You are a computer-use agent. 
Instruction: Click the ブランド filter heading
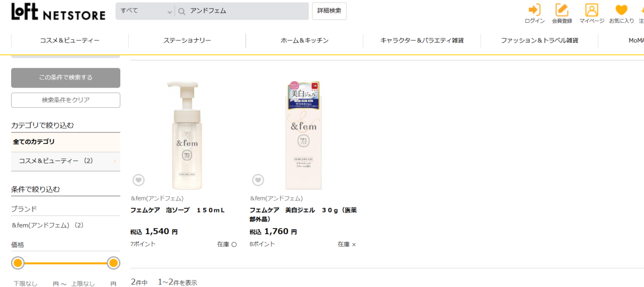[24, 209]
